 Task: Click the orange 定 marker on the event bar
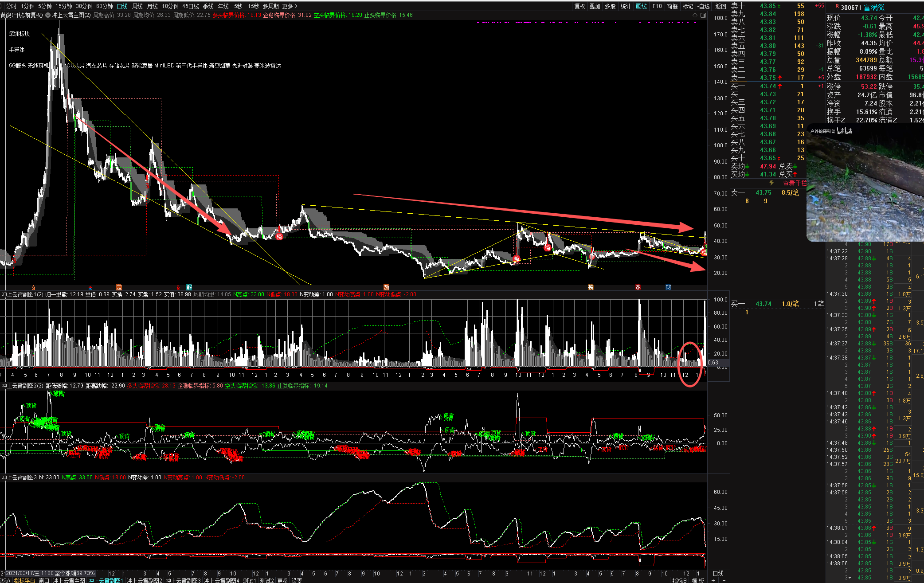pyautogui.click(x=119, y=287)
